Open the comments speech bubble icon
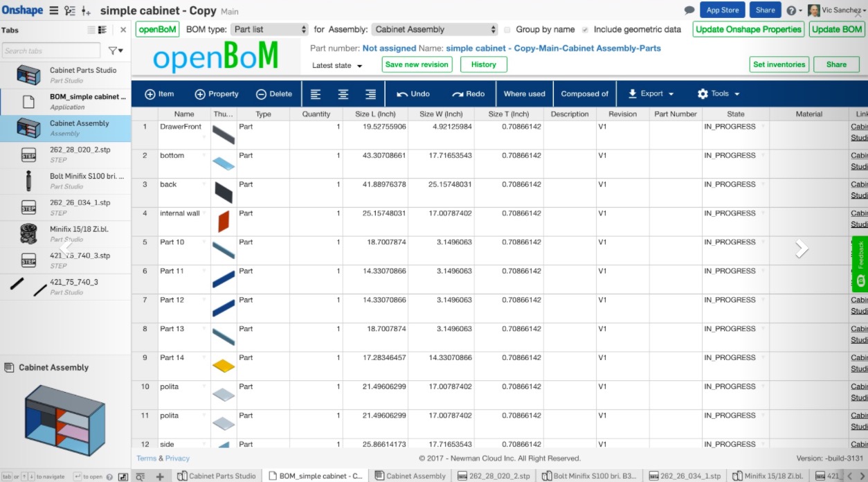 (x=689, y=10)
